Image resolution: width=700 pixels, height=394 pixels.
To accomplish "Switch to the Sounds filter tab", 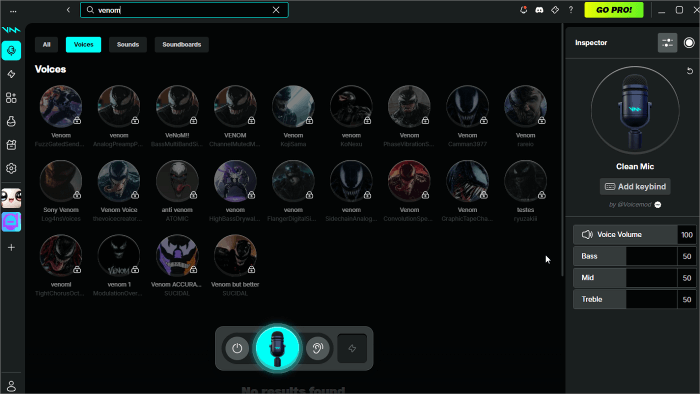I will click(128, 45).
